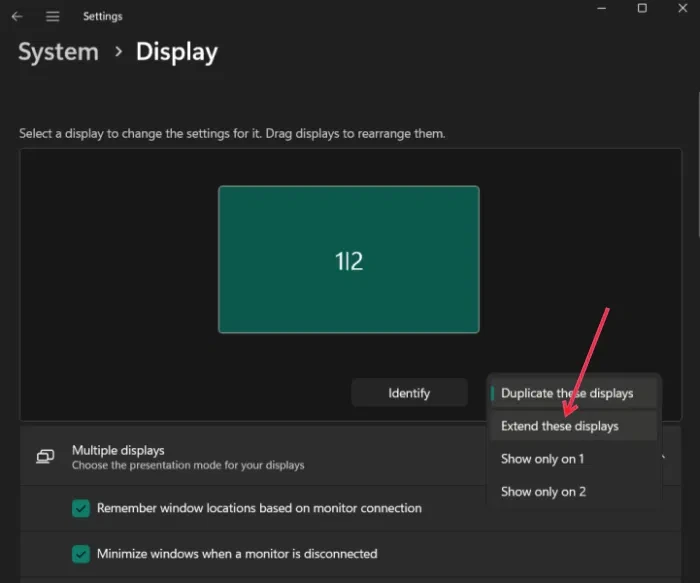Toggle Minimize windows when monitor disconnected
700x583 pixels.
81,553
